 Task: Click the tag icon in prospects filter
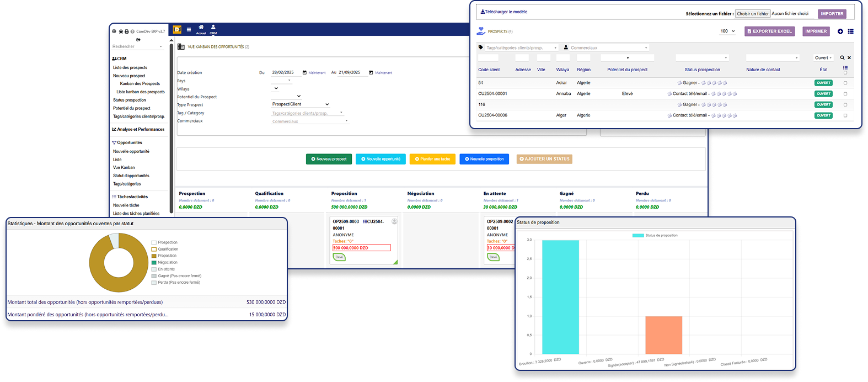click(481, 47)
